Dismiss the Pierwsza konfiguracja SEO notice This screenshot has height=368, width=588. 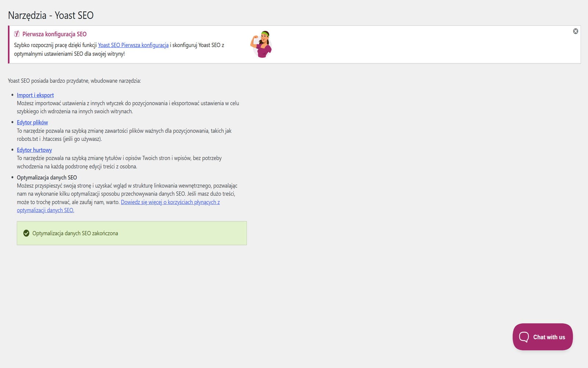[x=576, y=31]
